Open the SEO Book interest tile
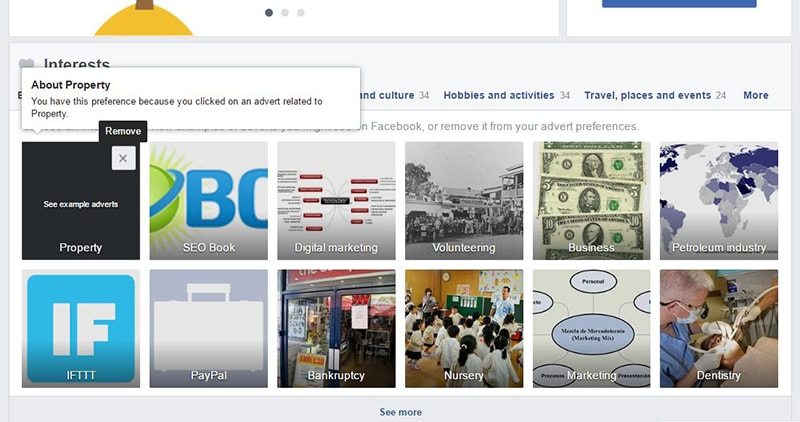This screenshot has width=800, height=422. click(208, 201)
